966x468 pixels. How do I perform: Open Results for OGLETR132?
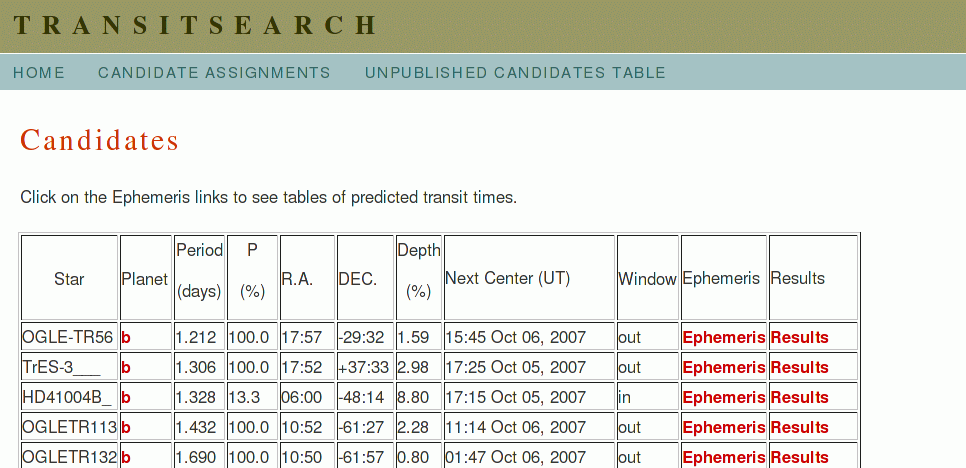800,458
